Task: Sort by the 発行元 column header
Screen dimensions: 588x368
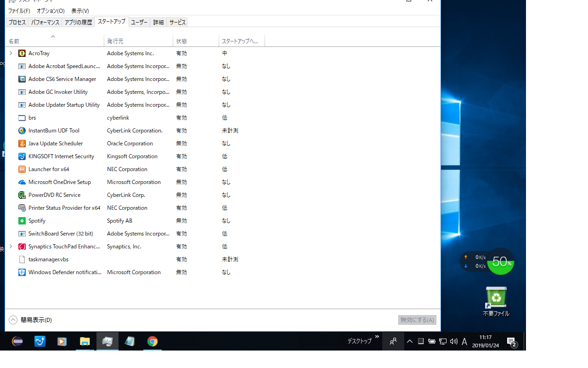Action: pos(139,41)
